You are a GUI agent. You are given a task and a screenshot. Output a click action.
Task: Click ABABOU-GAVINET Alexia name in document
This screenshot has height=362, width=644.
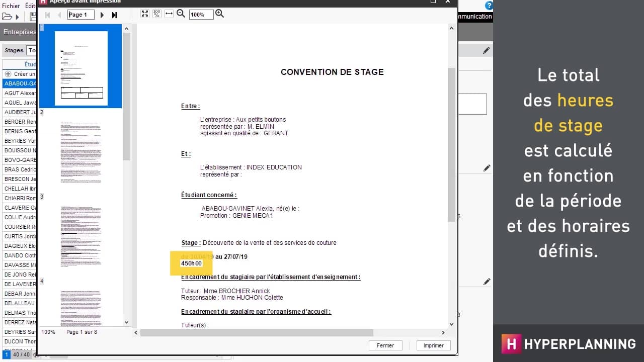click(237, 208)
